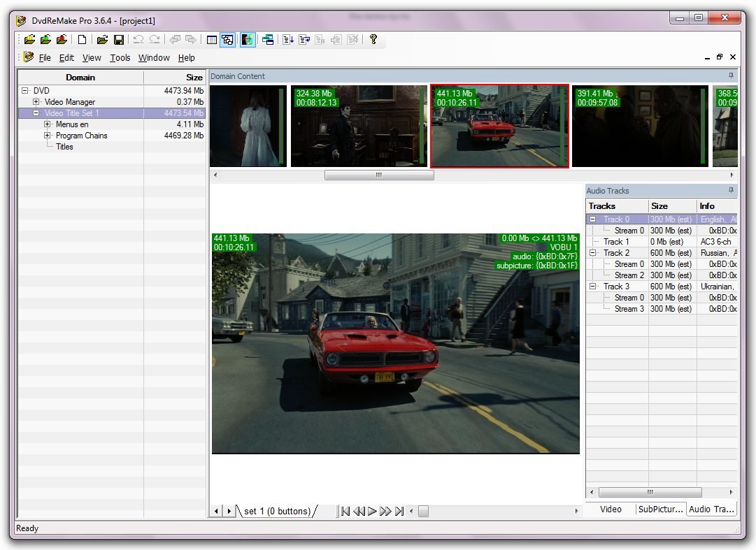The height and width of the screenshot is (550, 756).
Task: Sort by the Tracks column header
Action: (617, 206)
